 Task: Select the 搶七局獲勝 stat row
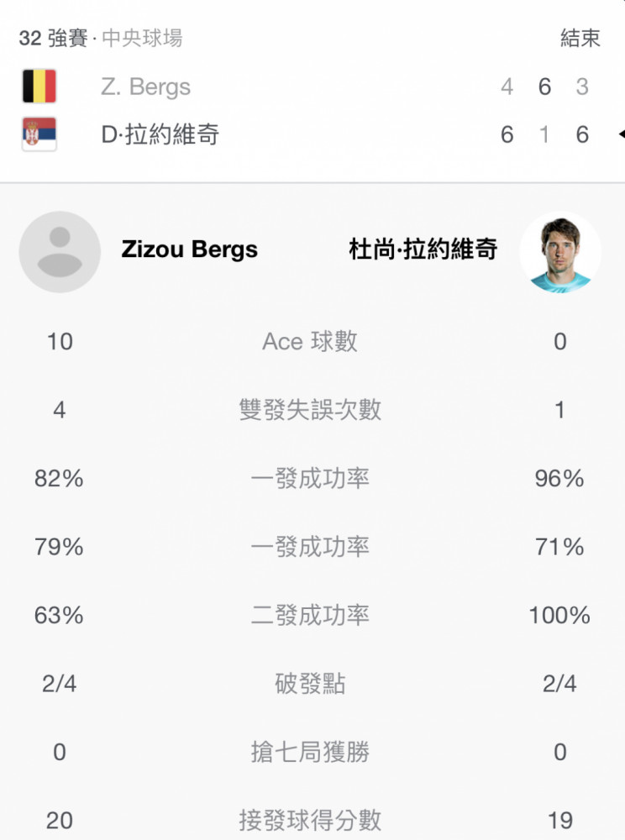[312, 752]
